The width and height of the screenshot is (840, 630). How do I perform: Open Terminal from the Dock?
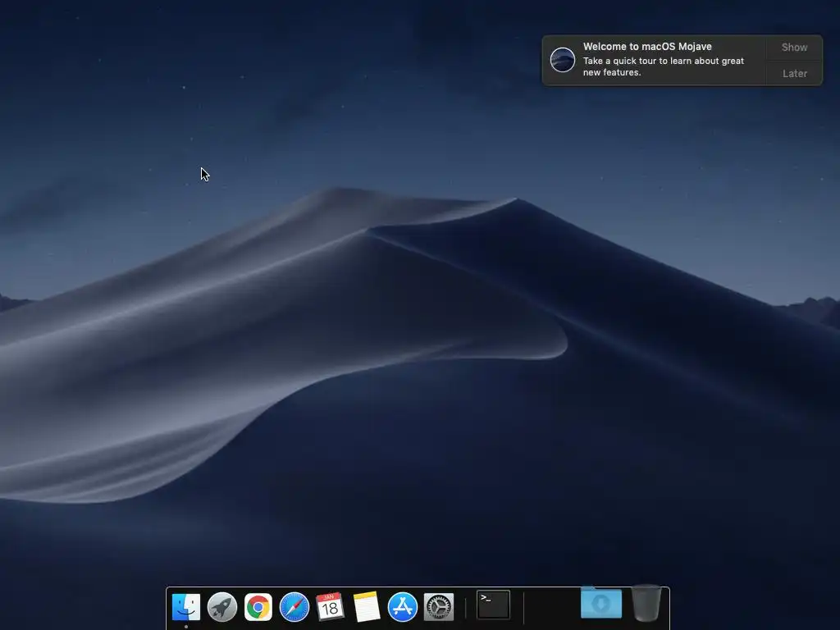493,605
